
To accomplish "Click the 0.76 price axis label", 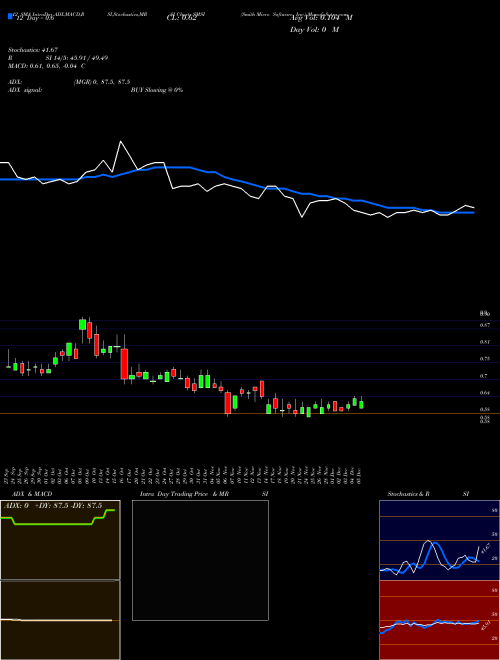I will click(x=484, y=359).
